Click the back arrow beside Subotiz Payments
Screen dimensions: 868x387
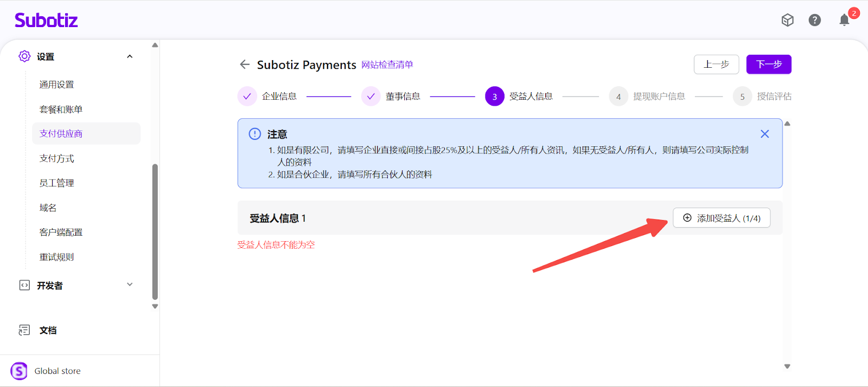(245, 64)
